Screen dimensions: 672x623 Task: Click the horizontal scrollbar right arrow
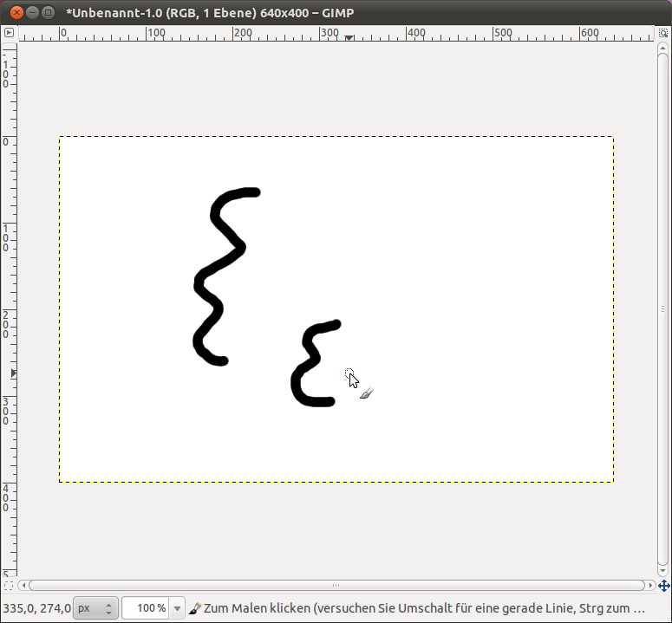pos(649,585)
